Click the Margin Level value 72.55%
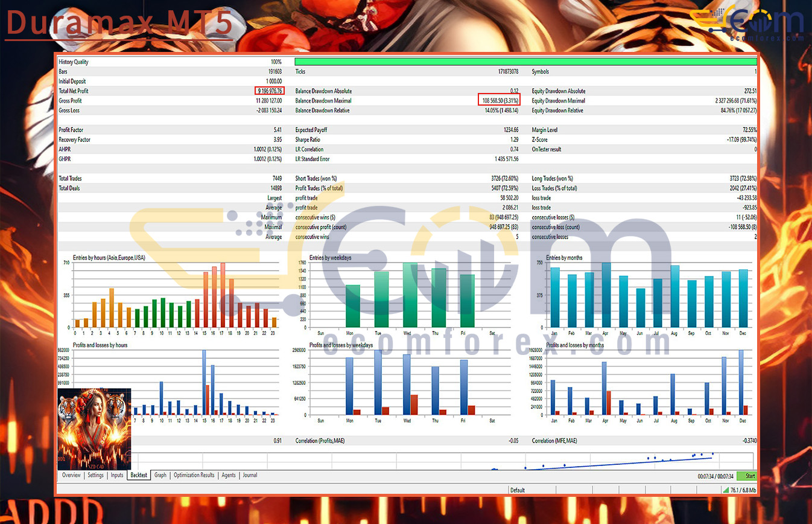 click(750, 130)
